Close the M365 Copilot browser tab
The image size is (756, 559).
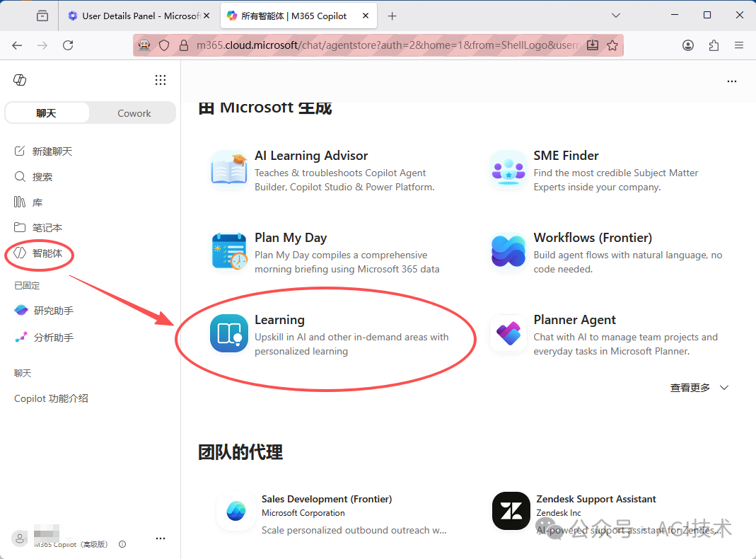click(366, 16)
